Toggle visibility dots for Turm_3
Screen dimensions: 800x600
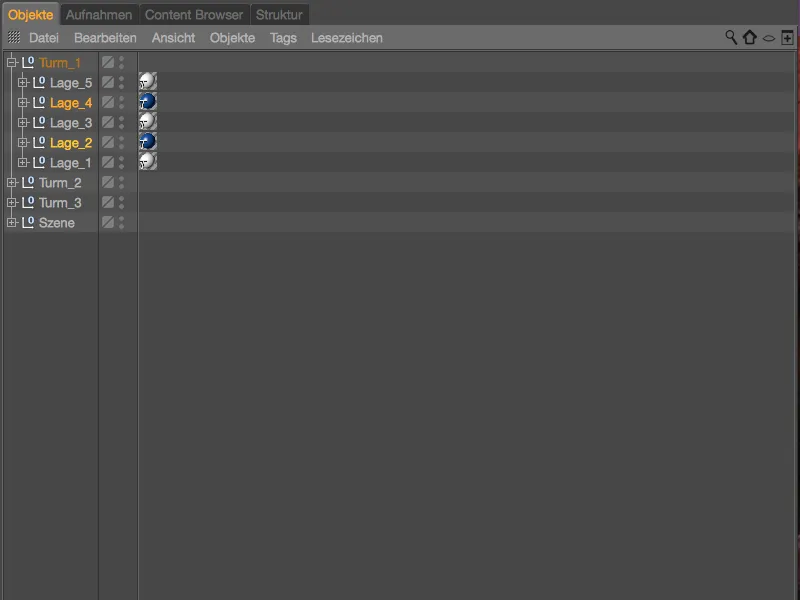pos(121,202)
